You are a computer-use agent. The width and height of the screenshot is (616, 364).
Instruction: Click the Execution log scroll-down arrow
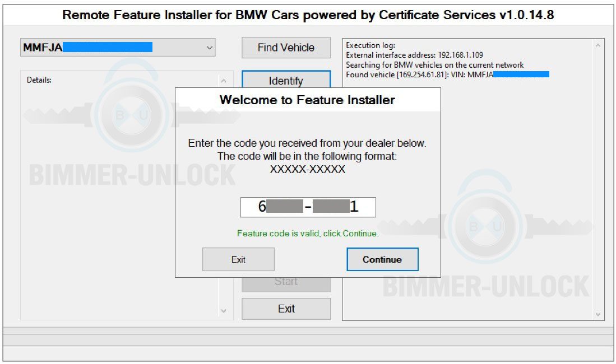[598, 314]
